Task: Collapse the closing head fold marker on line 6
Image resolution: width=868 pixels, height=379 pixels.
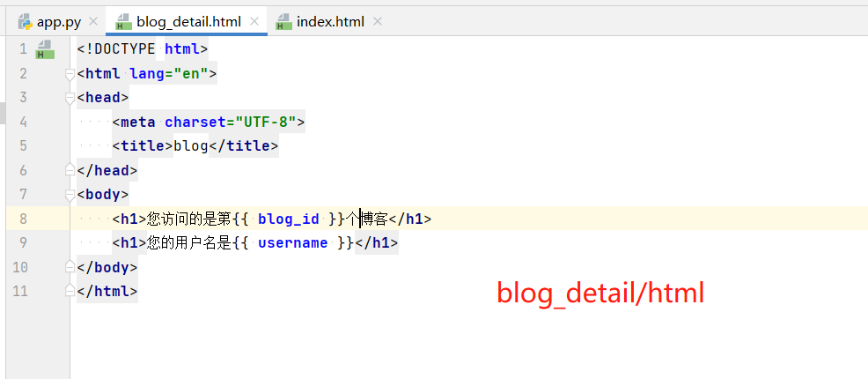Action: coord(70,170)
